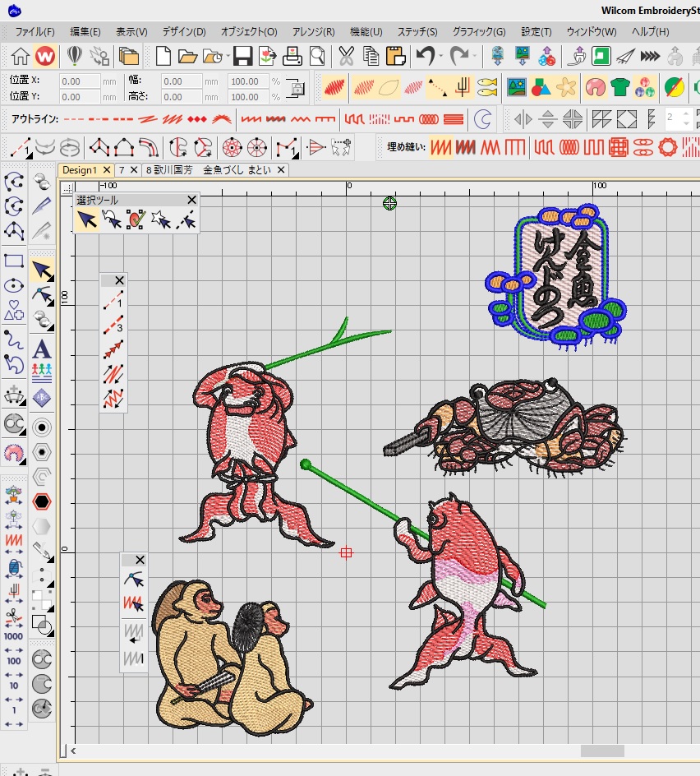Save the design with the floppy disk icon

point(242,56)
